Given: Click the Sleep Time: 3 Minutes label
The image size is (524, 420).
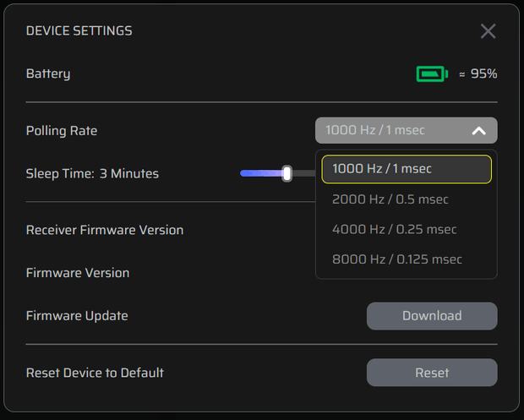Looking at the screenshot, I should point(92,174).
